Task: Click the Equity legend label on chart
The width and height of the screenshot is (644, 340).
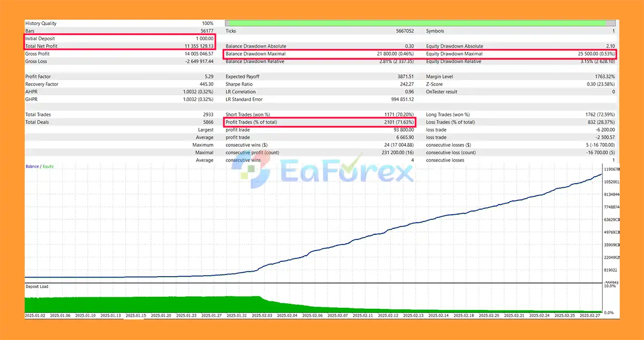Action: pyautogui.click(x=48, y=166)
